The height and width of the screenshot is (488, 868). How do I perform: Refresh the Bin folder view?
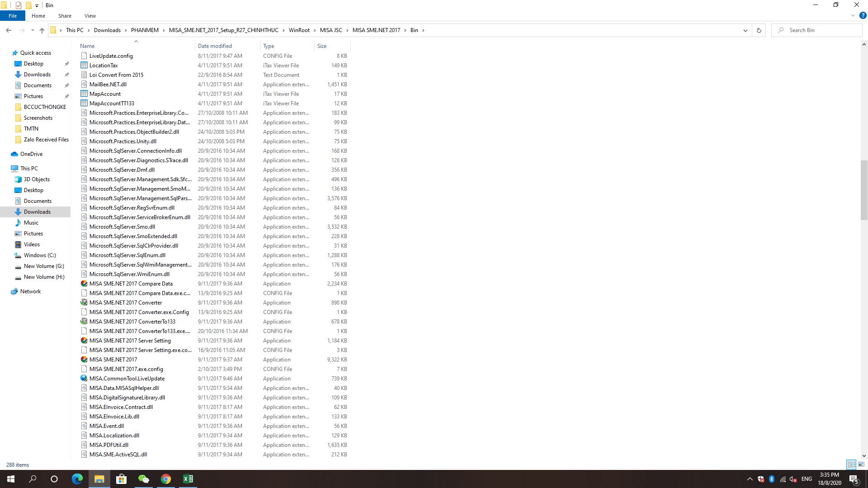pos(759,30)
